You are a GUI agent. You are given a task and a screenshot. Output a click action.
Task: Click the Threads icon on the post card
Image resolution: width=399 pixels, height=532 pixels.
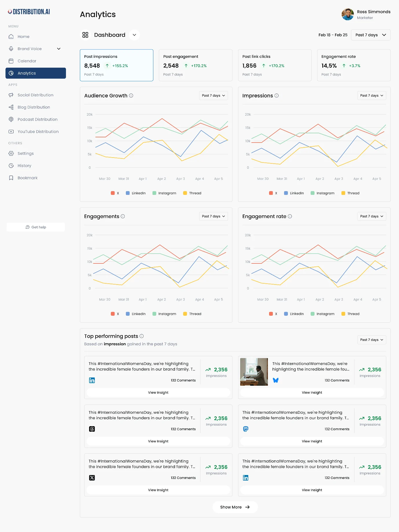tap(92, 429)
